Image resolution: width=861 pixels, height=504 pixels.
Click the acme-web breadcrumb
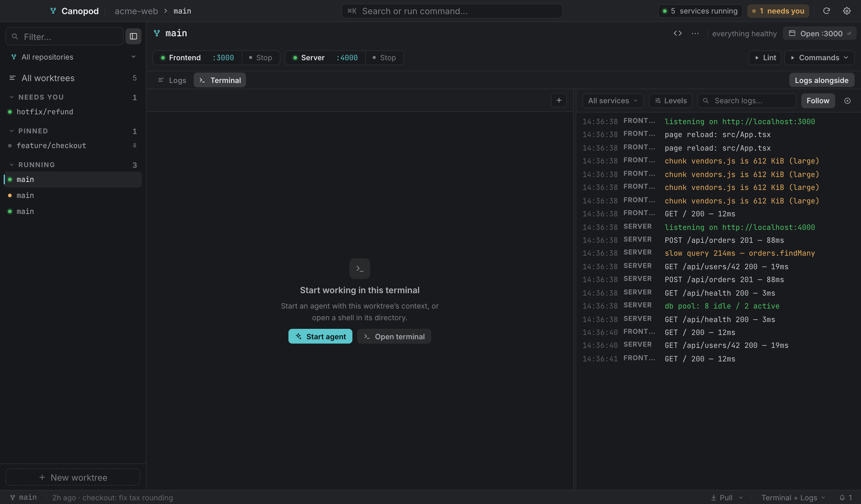(136, 11)
